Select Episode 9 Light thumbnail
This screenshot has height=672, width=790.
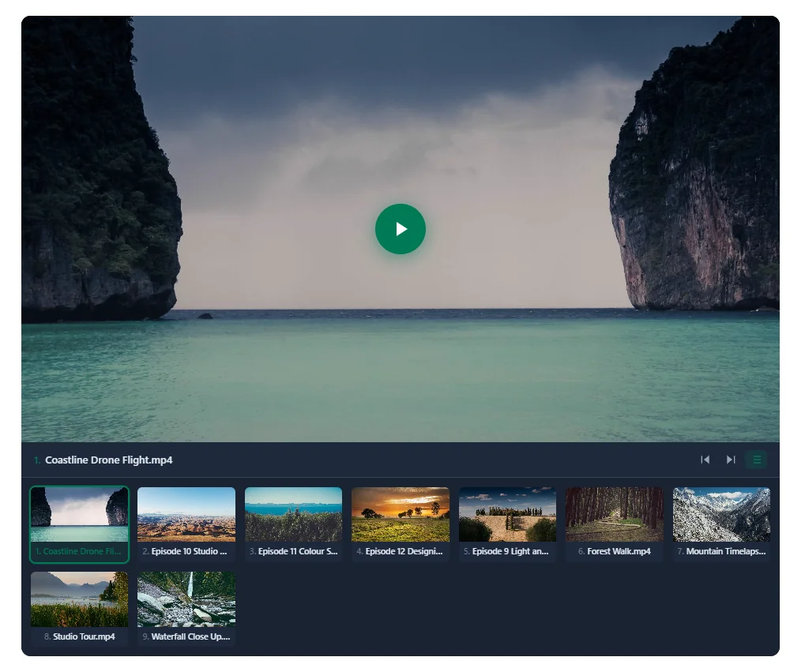click(x=507, y=524)
